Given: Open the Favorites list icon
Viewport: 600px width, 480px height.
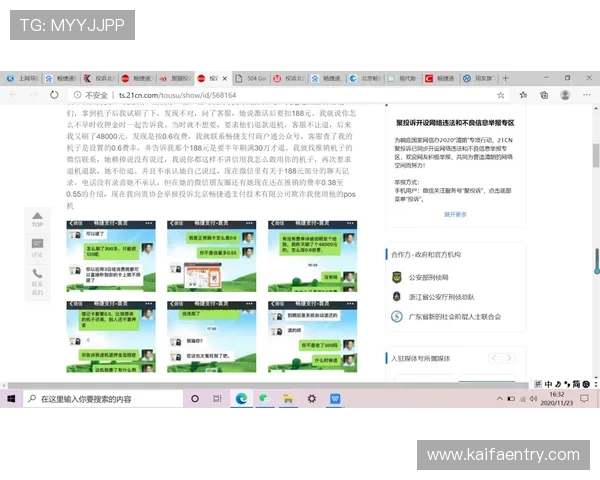Looking at the screenshot, I should pyautogui.click(x=523, y=95).
